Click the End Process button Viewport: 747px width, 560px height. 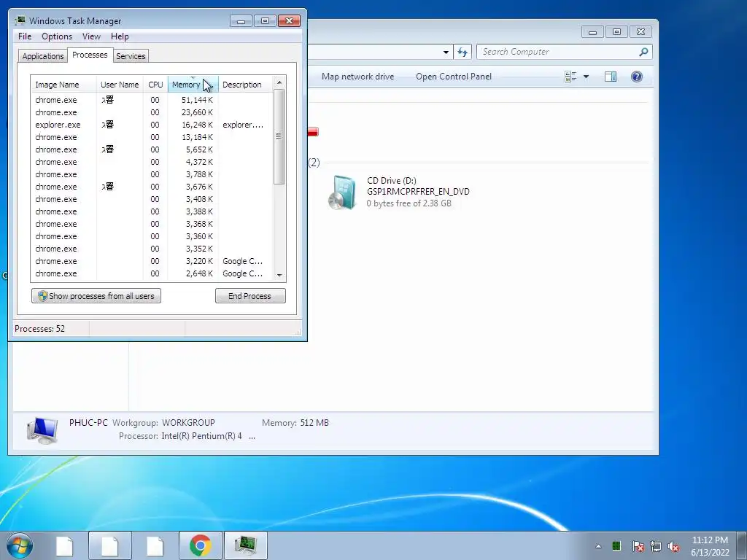click(250, 296)
